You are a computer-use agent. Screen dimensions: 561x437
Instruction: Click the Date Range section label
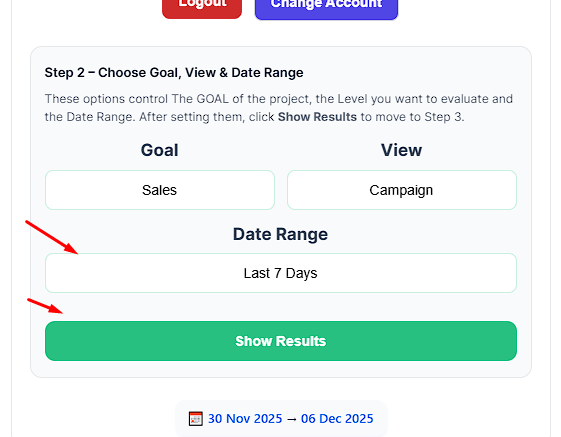280,234
